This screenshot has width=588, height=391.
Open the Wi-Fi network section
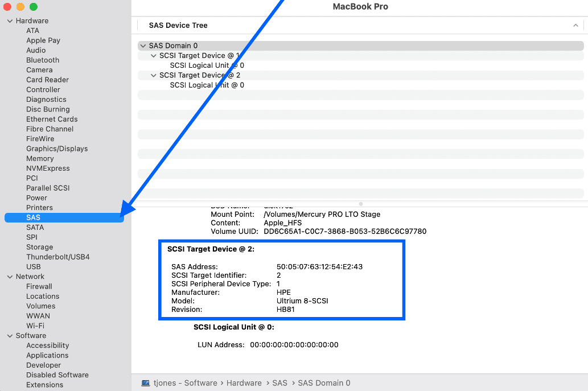(35, 326)
